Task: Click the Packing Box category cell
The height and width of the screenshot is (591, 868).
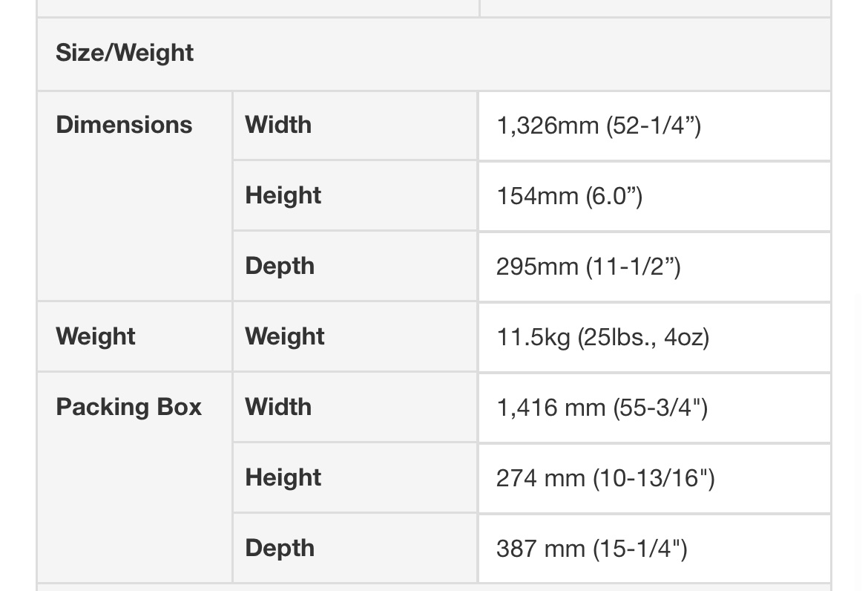Action: pos(129,407)
